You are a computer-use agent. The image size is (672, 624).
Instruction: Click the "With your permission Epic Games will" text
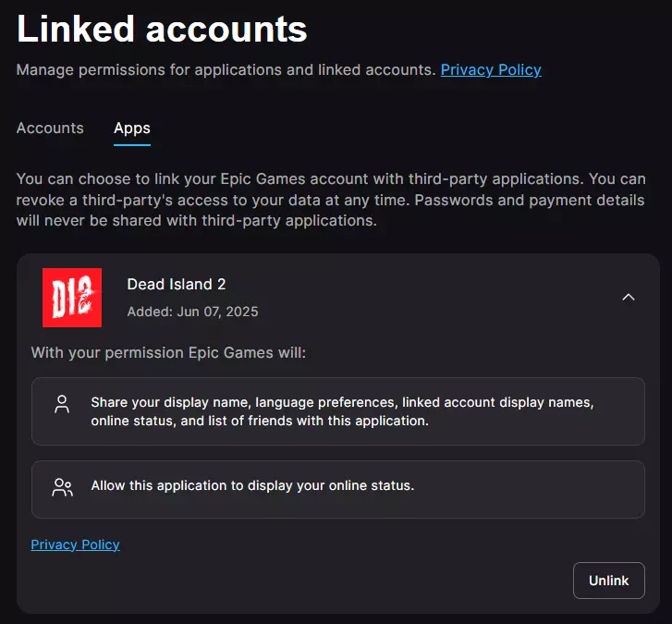point(168,352)
